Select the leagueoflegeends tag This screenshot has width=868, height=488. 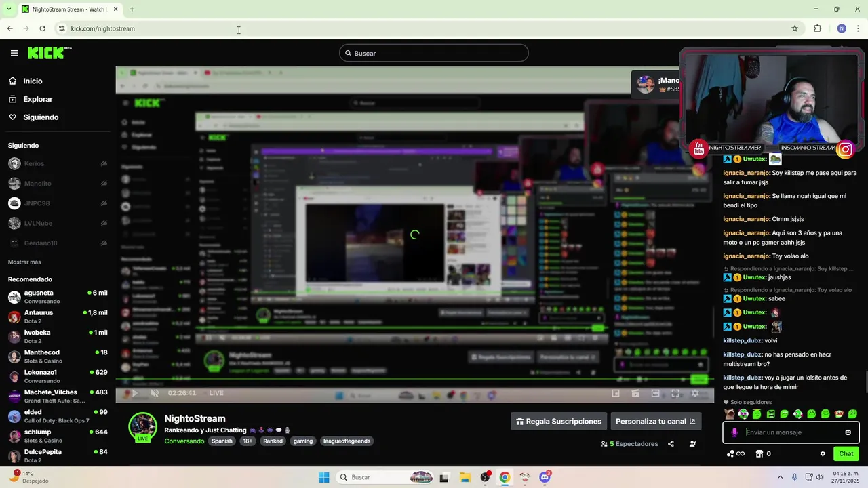point(347,441)
